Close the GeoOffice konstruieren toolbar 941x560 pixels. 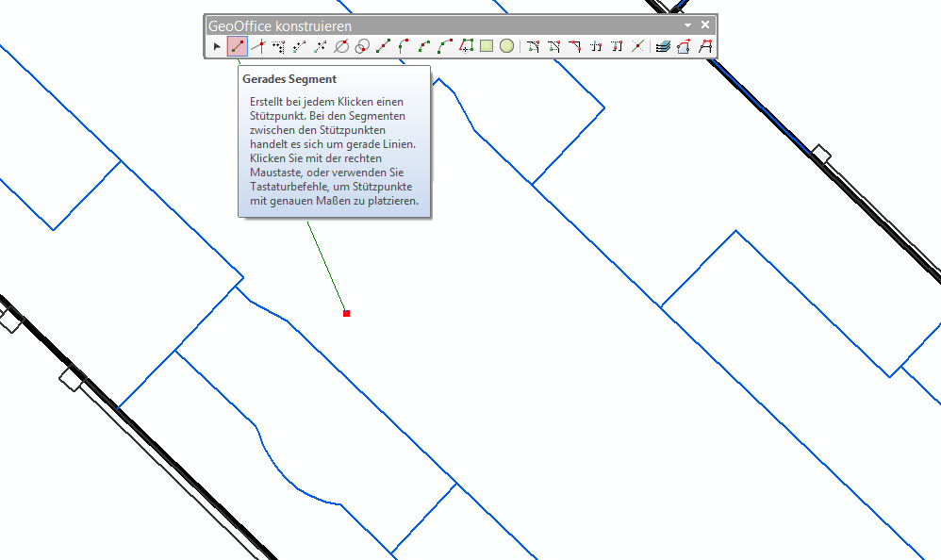pyautogui.click(x=704, y=25)
